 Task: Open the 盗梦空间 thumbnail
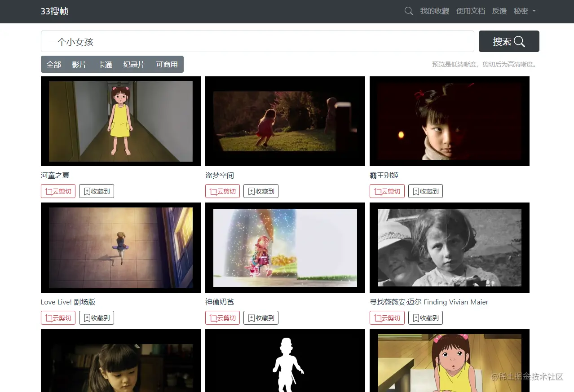(285, 121)
